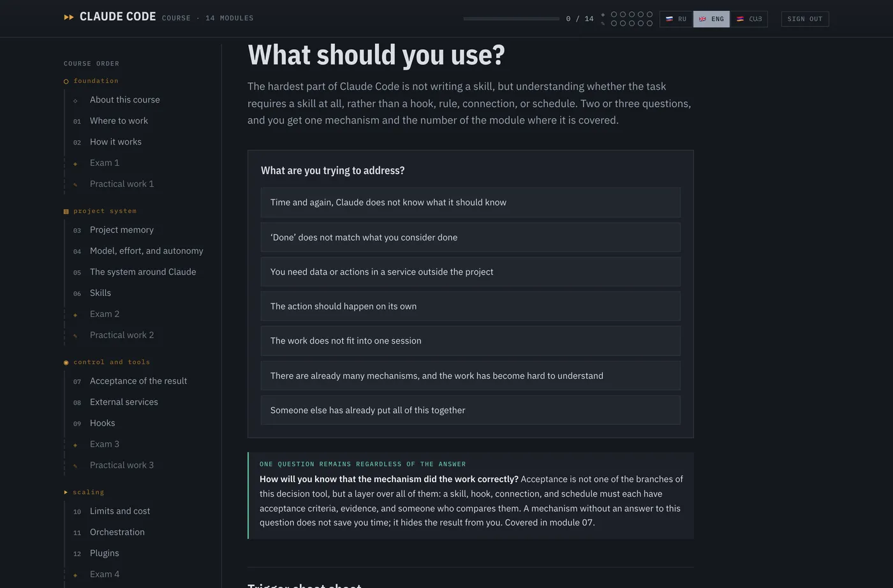Image resolution: width=893 pixels, height=588 pixels.
Task: Click the diamond icon next to Exam 4
Action: (x=75, y=575)
